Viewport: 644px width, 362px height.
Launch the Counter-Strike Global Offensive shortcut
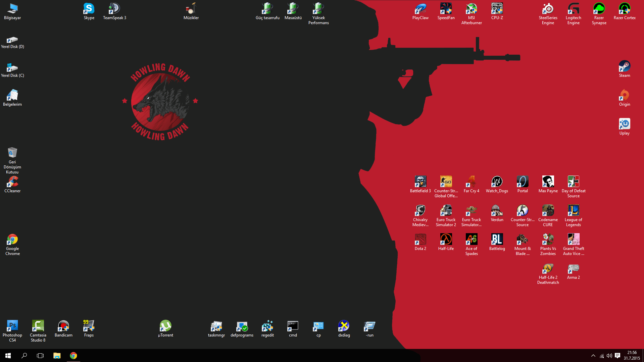446,181
